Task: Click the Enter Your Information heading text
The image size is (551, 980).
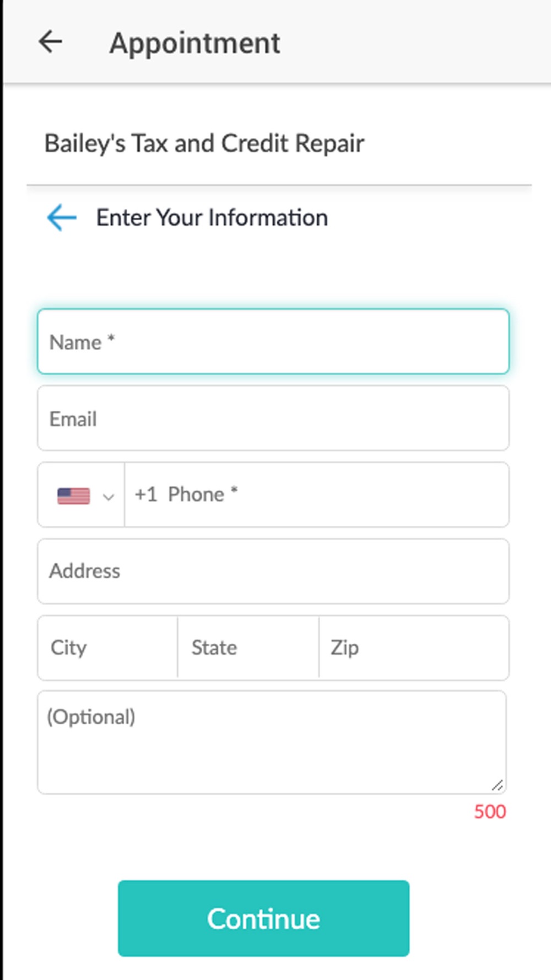Action: [x=212, y=218]
